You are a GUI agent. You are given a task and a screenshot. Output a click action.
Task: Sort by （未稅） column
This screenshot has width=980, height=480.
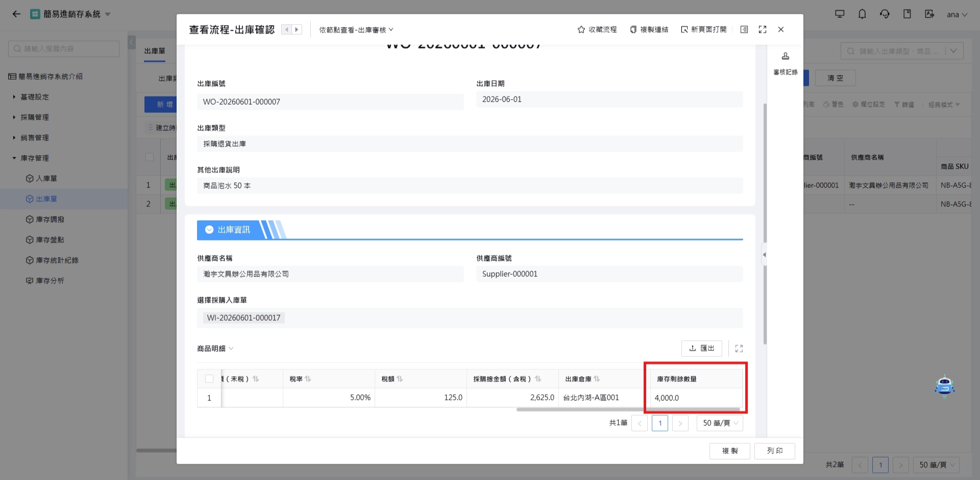(x=256, y=379)
